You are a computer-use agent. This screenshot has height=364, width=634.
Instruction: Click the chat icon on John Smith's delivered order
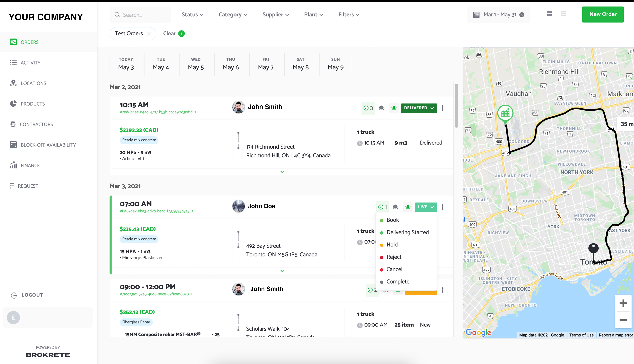[x=381, y=108]
